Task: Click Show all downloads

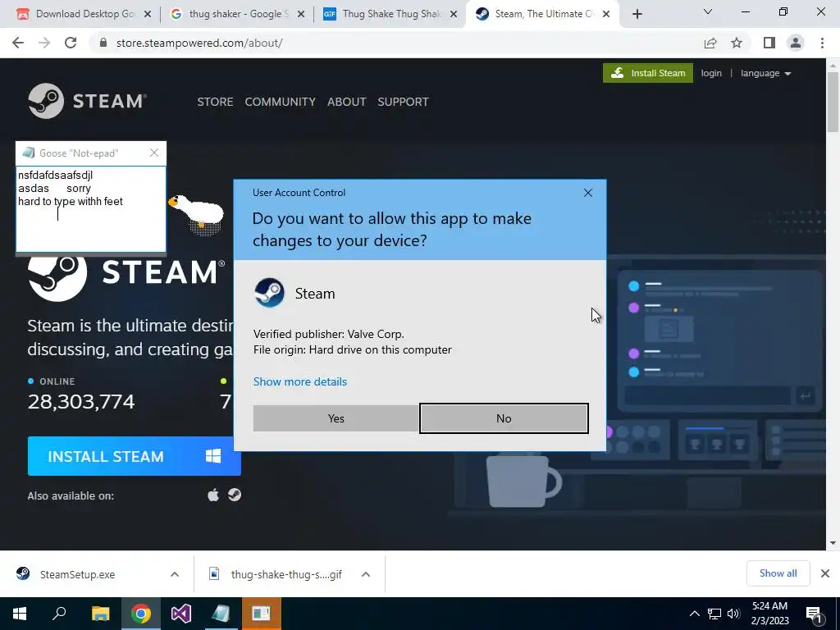Action: (x=778, y=573)
